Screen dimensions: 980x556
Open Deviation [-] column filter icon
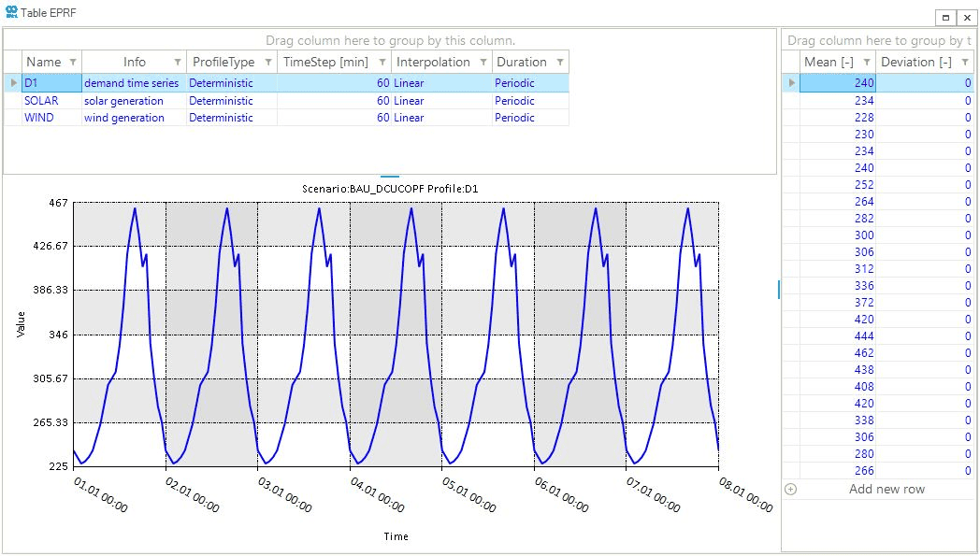coord(963,63)
